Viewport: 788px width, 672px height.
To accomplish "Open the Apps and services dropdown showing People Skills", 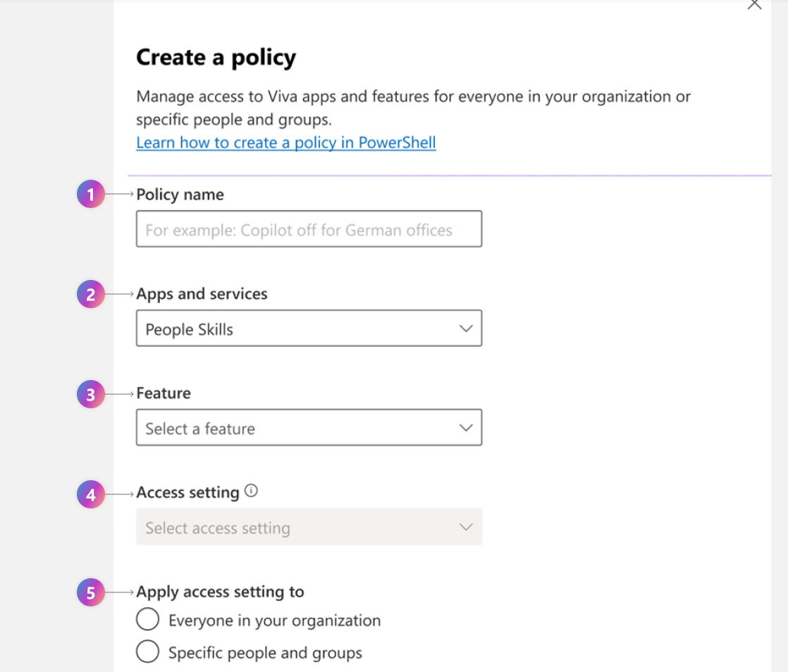I will (x=309, y=327).
